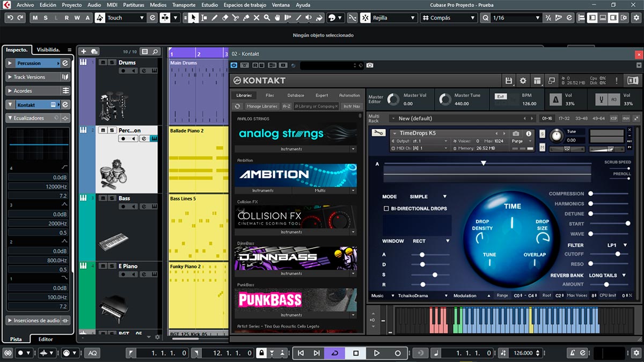Viewport: 644px width, 362px height.
Task: Click the snapshot camera icon in plugin header
Action: point(370,65)
